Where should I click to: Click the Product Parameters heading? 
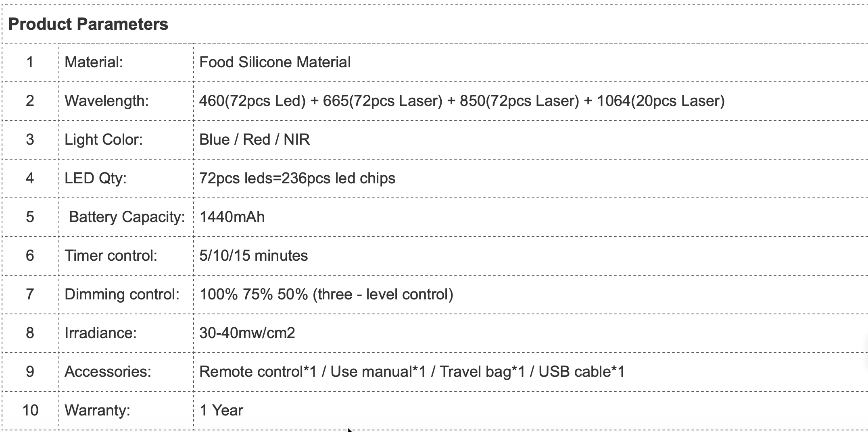pos(88,24)
